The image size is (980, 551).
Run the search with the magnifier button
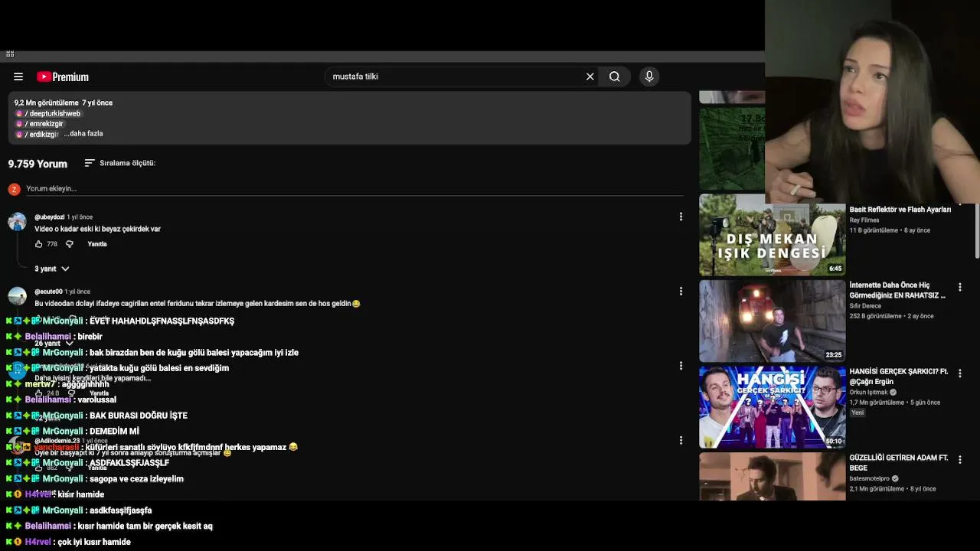[x=614, y=77]
